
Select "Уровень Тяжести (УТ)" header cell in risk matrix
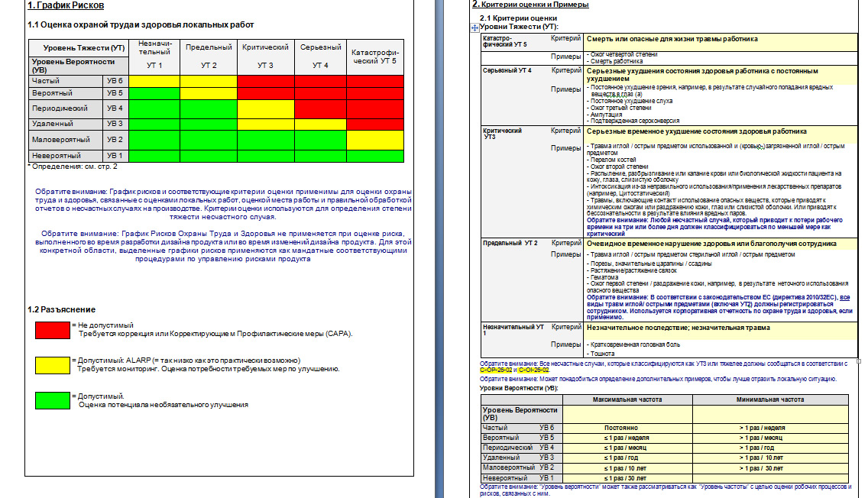(x=79, y=48)
